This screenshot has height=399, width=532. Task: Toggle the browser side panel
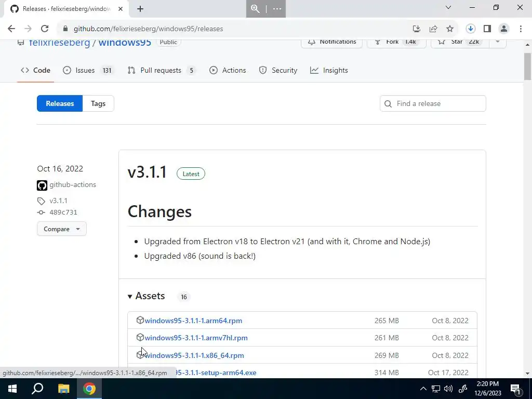487,29
